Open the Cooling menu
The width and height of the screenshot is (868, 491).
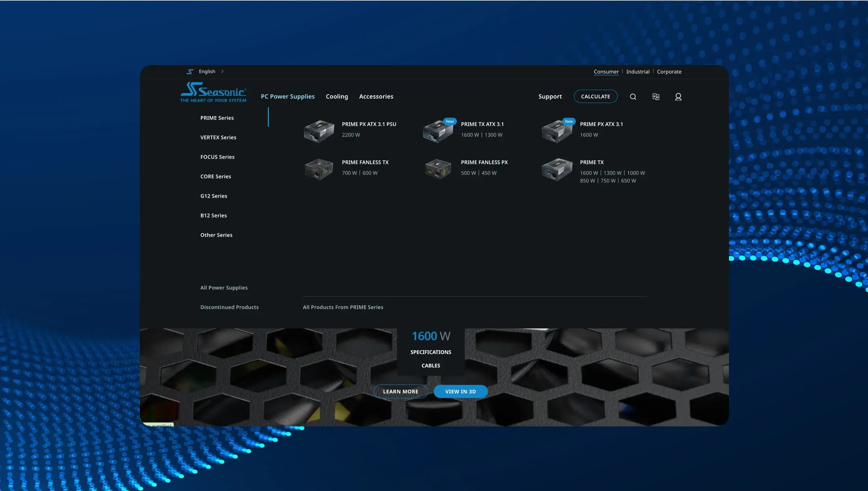(x=337, y=96)
